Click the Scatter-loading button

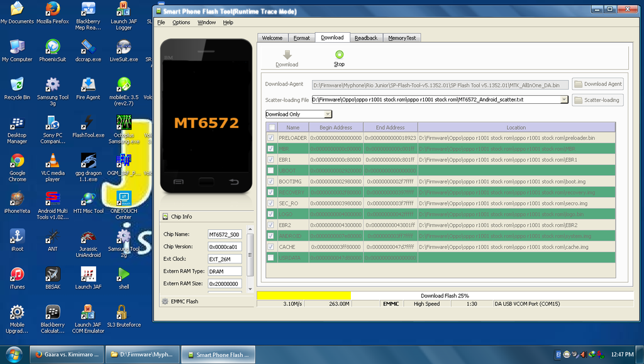click(597, 100)
